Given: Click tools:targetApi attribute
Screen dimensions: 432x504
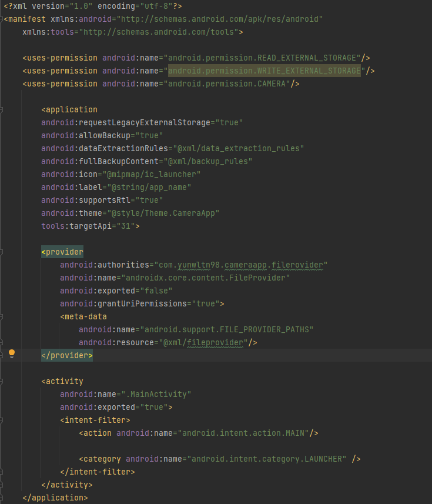Looking at the screenshot, I should point(91,226).
